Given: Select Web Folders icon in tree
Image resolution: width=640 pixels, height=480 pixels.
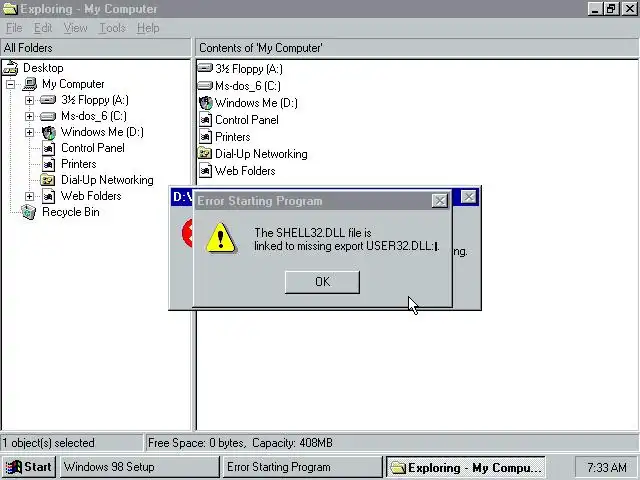Looking at the screenshot, I should click(49, 196).
